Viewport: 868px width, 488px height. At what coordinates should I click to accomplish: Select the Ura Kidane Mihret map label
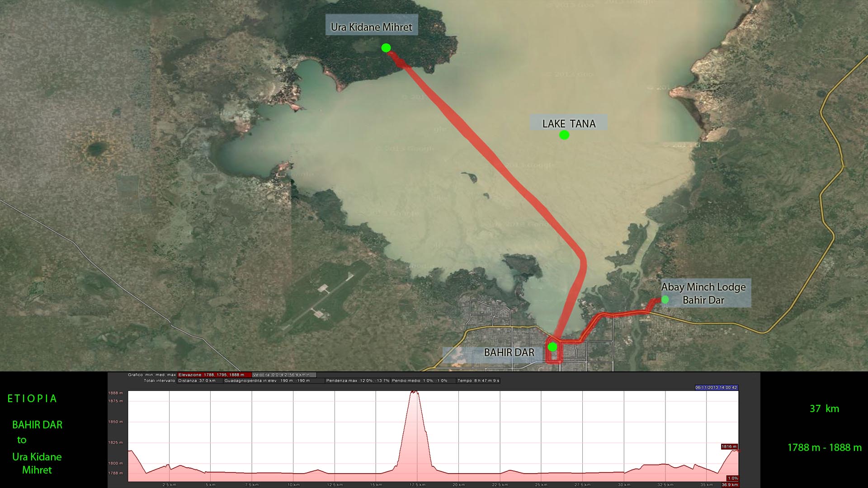click(371, 27)
